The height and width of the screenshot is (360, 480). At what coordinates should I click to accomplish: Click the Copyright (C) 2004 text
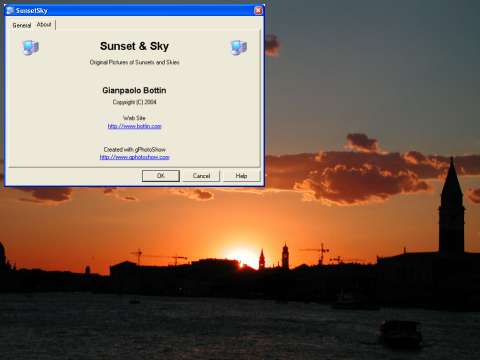[x=134, y=102]
